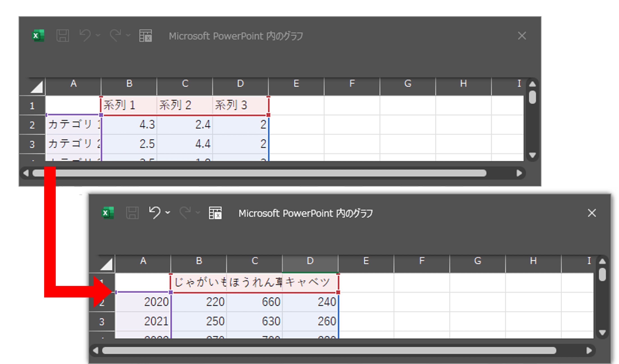
Task: Select column E header in upper sheet
Action: (296, 86)
